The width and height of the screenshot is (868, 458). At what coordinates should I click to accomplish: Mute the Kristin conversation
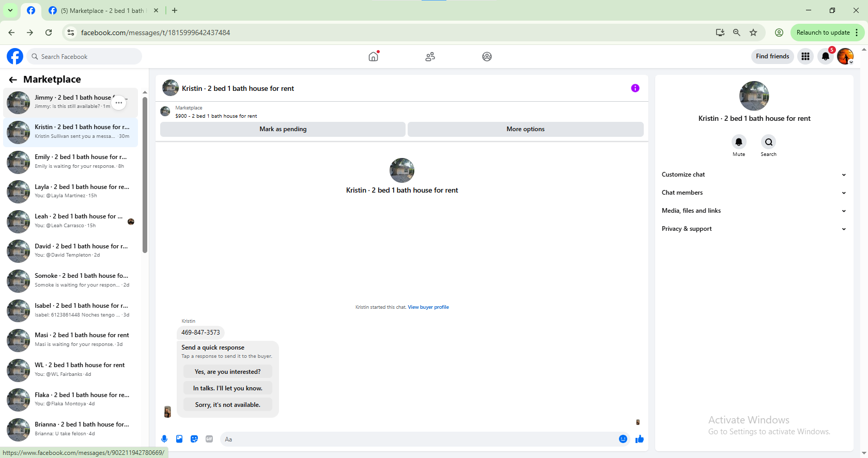[739, 142]
